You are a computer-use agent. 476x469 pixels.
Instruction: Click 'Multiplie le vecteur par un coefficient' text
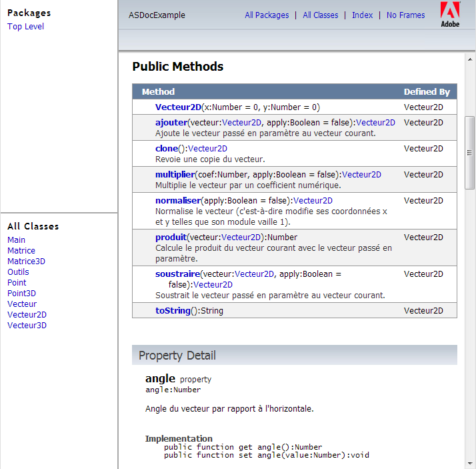coord(248,185)
